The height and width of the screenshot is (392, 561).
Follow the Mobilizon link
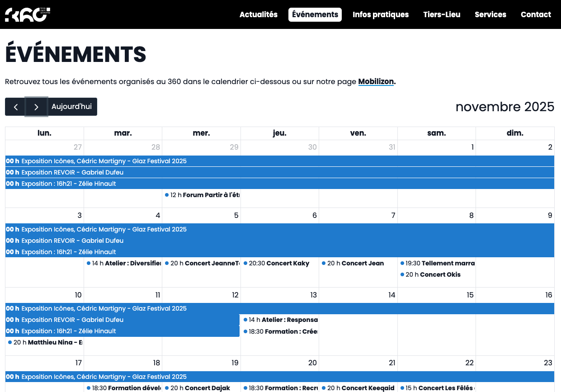(x=376, y=82)
